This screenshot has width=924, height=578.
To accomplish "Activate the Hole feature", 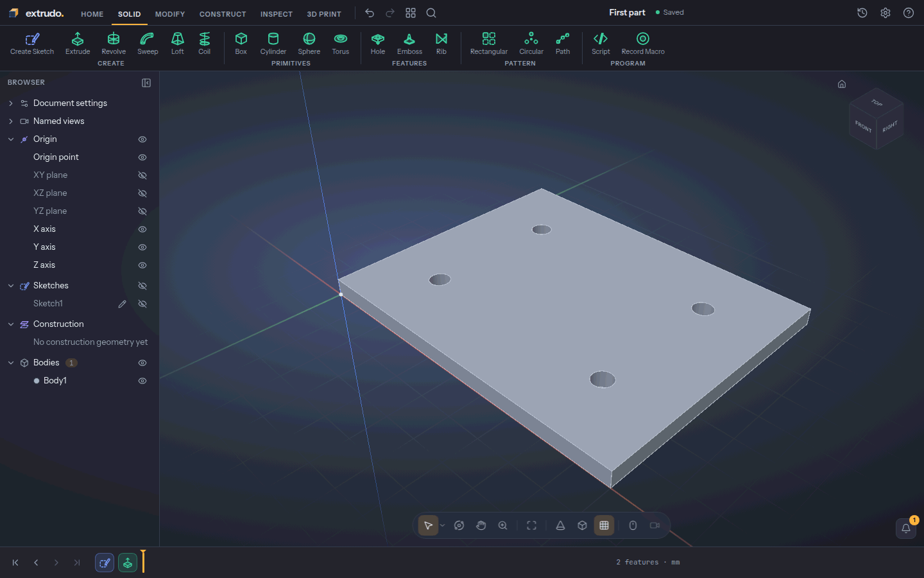I will pos(378,44).
